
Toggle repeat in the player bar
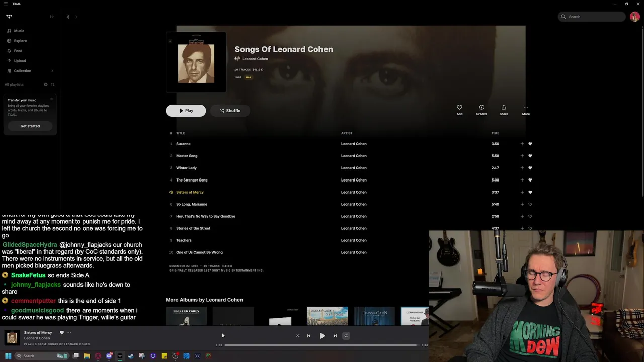[x=346, y=336]
